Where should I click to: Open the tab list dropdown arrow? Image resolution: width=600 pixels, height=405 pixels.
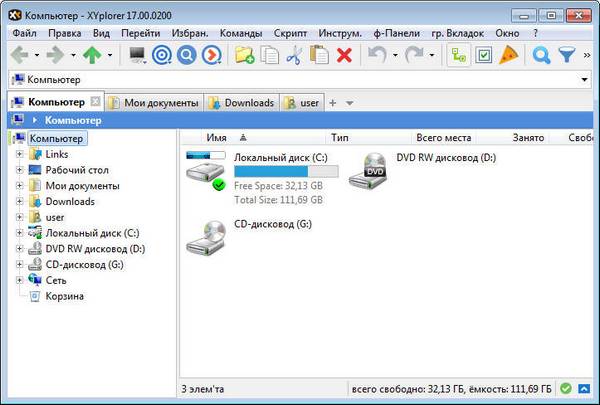click(349, 103)
